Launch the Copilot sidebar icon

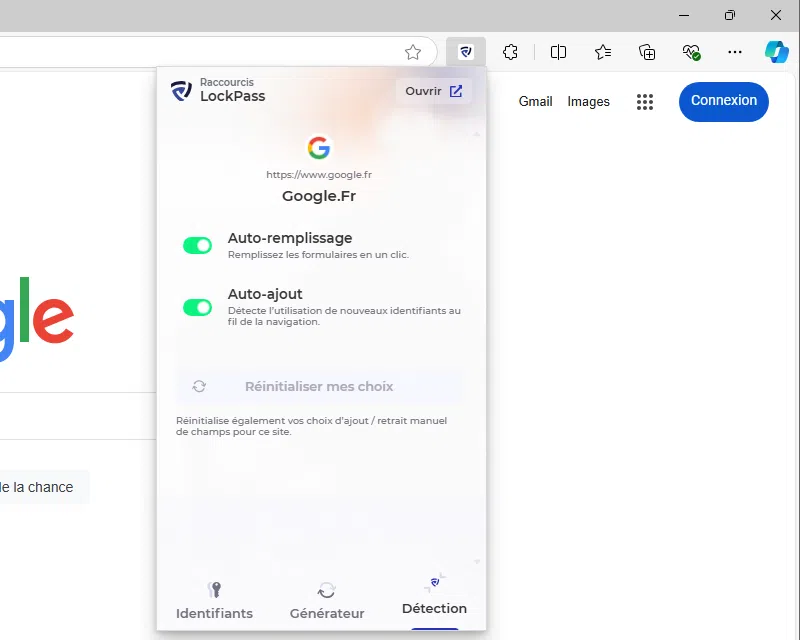pos(777,52)
